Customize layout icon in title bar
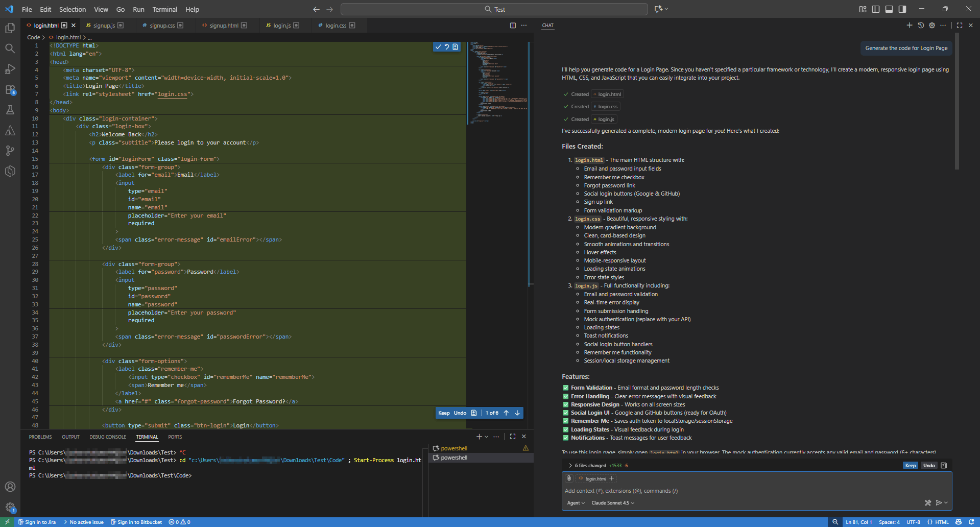This screenshot has height=528, width=980. click(863, 9)
